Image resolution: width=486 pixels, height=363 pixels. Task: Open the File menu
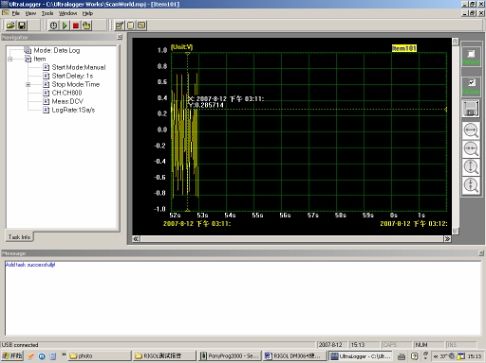point(16,13)
